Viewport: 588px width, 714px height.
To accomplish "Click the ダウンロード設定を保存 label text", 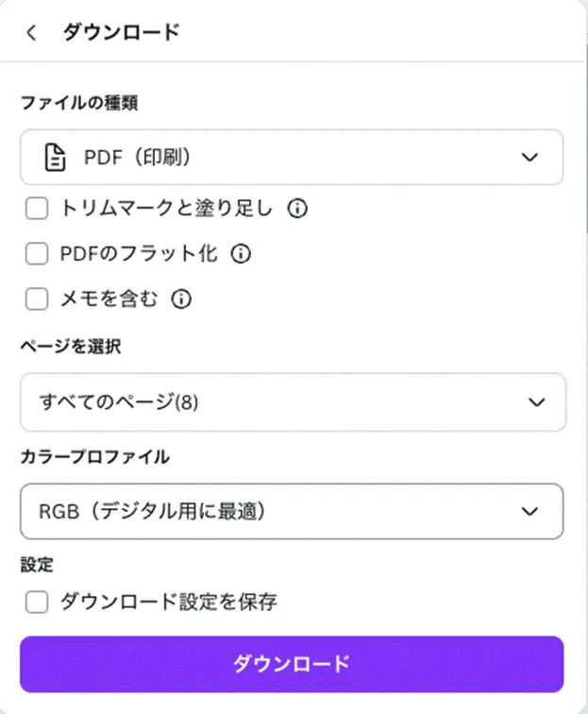I will [x=168, y=602].
